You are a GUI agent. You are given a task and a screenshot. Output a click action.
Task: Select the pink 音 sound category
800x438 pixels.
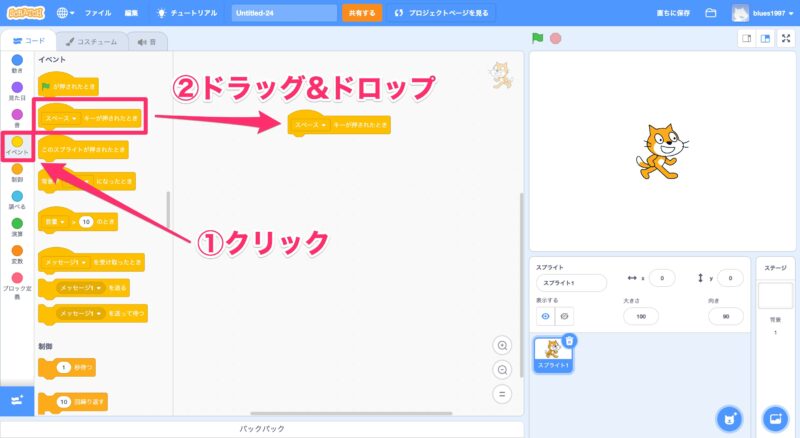[17, 118]
